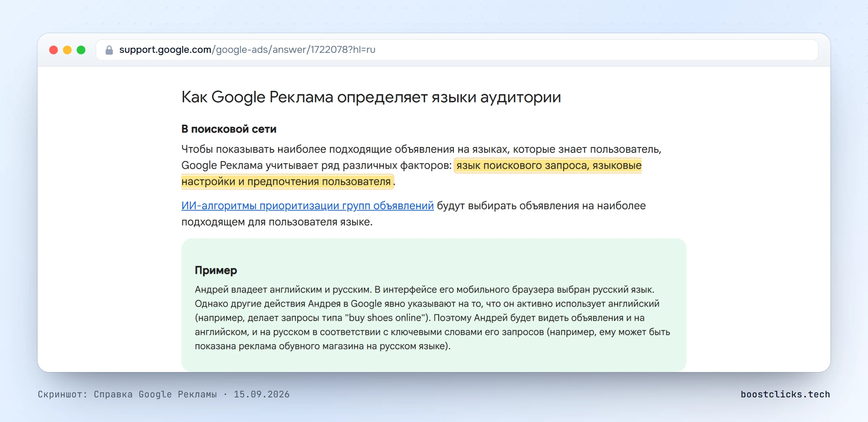This screenshot has width=868, height=422.
Task: Click highlighted text язык поискового запроса, языковые
Action: click(x=549, y=165)
